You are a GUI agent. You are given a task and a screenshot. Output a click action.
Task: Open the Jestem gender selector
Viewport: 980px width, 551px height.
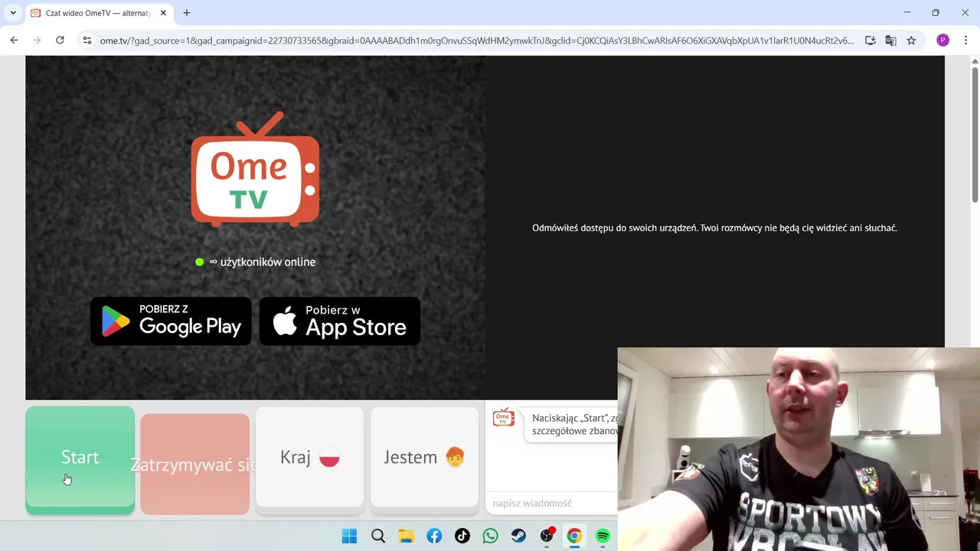(424, 457)
